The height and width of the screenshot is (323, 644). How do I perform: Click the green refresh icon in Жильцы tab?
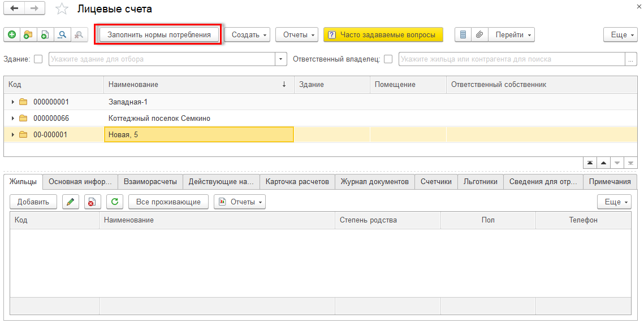(115, 202)
